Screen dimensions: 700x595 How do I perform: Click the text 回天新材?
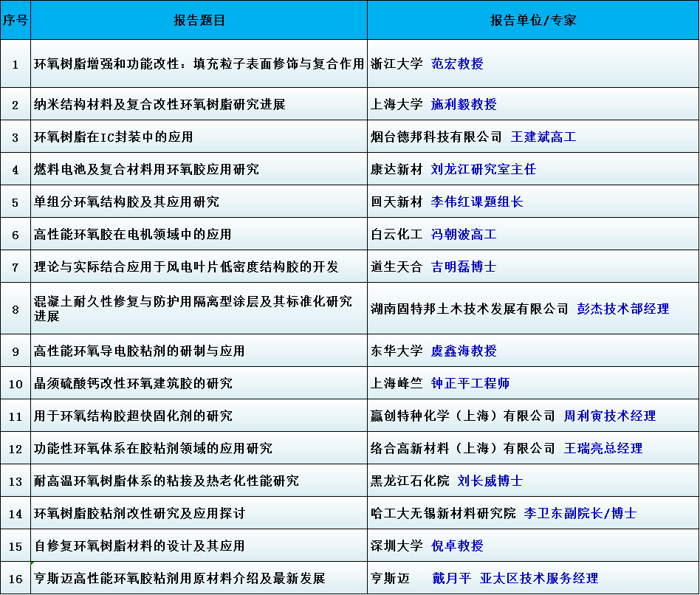[397, 202]
